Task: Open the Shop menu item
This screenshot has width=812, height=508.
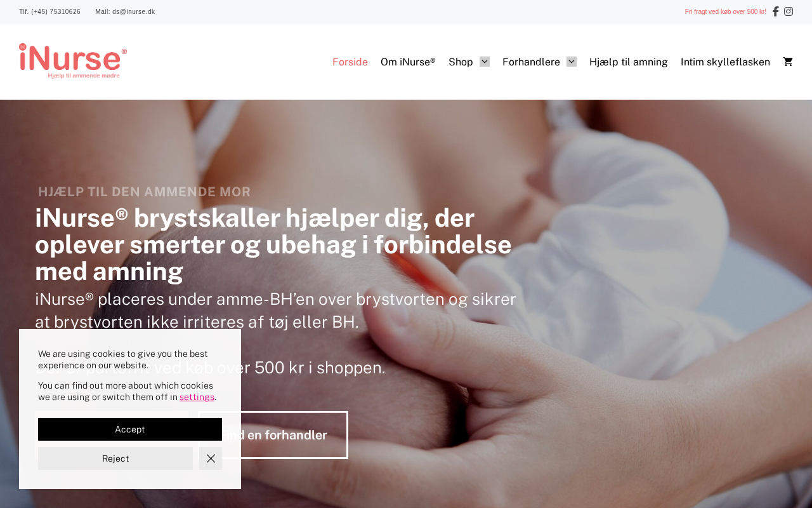Action: tap(461, 62)
